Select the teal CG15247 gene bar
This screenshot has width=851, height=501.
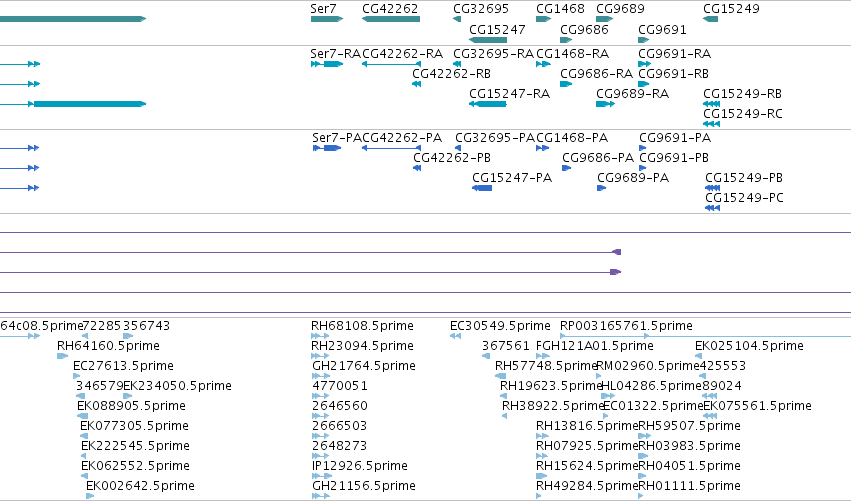[x=488, y=40]
